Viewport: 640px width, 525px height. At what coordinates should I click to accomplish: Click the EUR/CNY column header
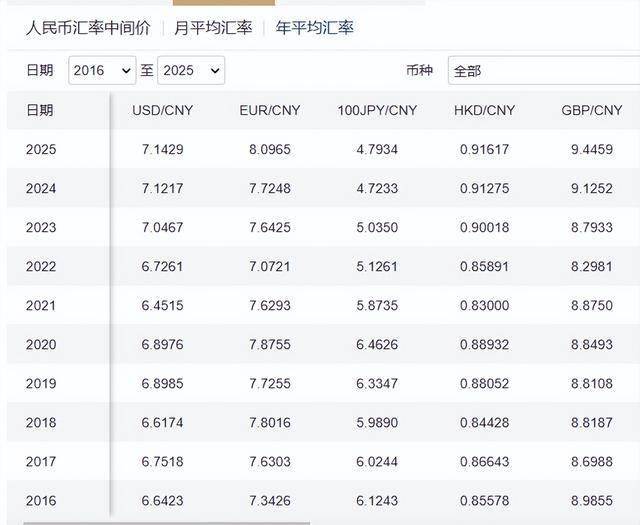coord(269,110)
